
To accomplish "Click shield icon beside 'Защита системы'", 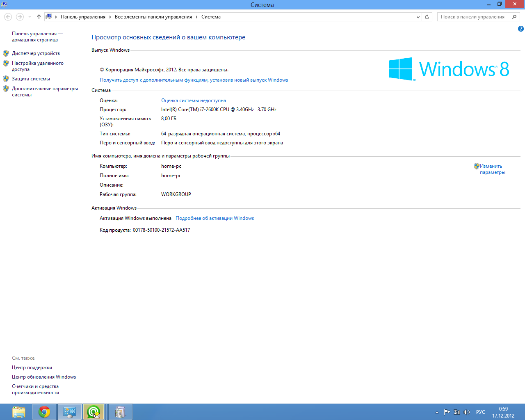I will tap(6, 79).
